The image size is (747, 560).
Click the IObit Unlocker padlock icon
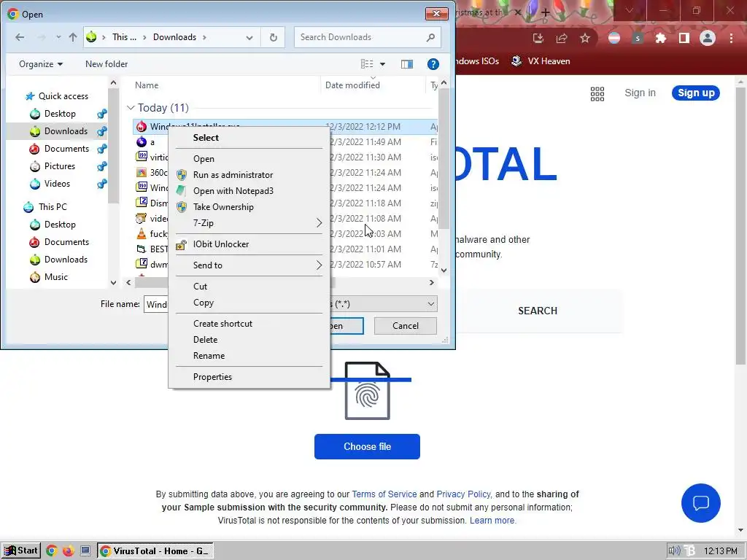tap(181, 244)
